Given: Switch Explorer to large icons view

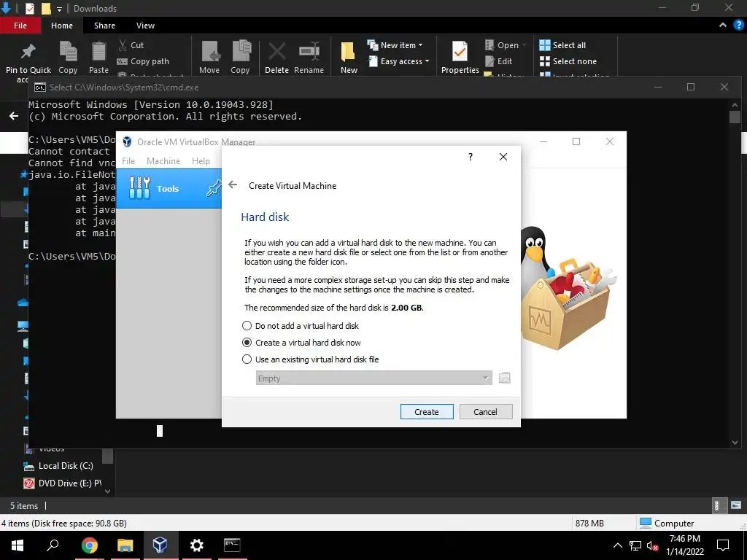Looking at the screenshot, I should point(736,505).
